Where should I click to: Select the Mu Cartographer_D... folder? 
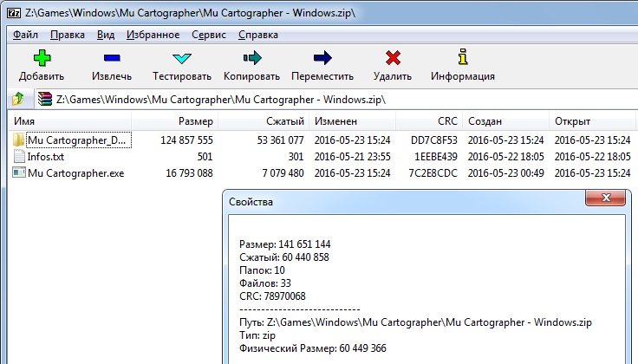point(79,140)
